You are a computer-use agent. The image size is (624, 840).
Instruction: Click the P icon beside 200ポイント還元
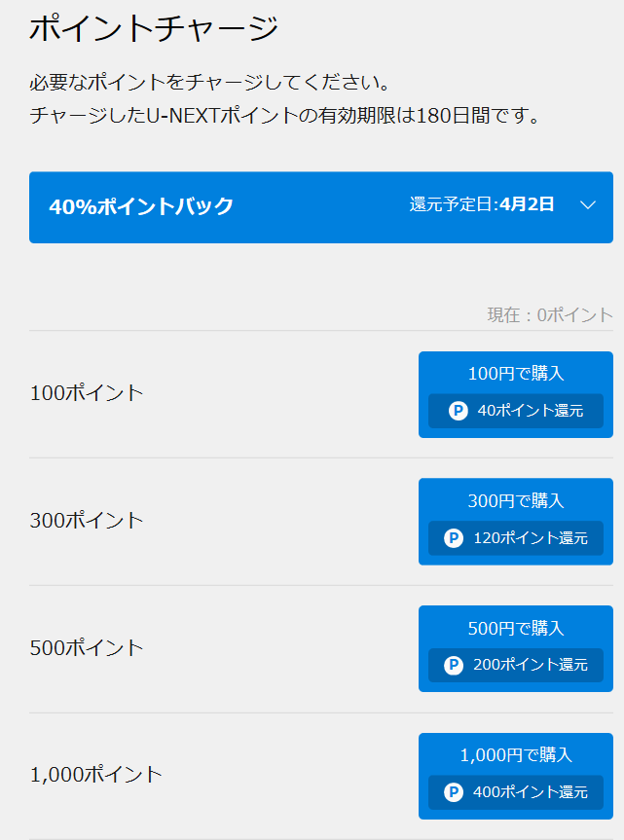tap(454, 665)
